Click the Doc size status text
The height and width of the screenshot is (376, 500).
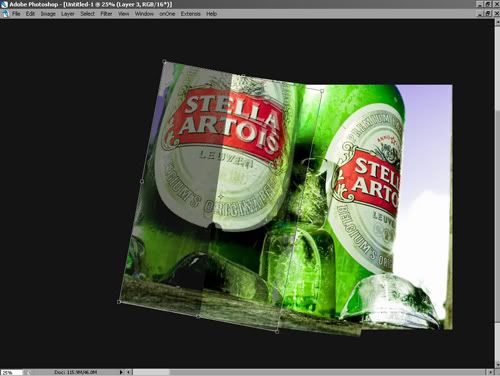(76, 372)
